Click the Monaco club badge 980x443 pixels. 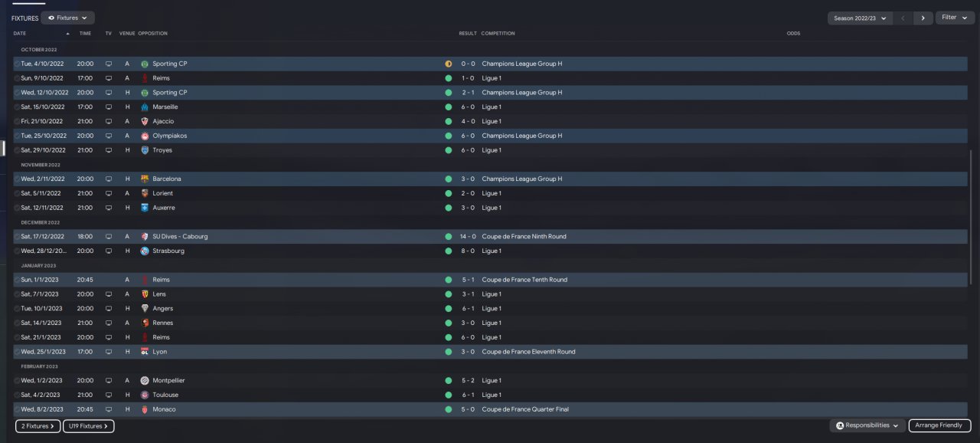[x=145, y=409]
